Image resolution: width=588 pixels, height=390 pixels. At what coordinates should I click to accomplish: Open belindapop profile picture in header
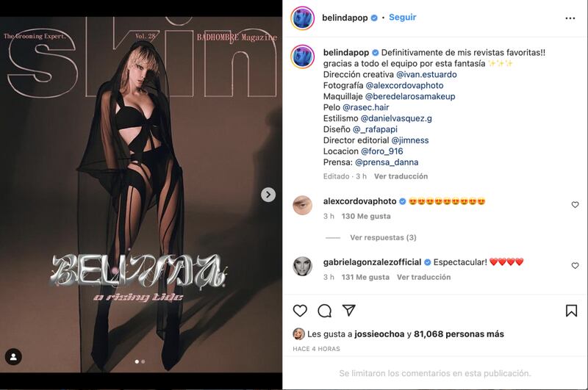(302, 18)
